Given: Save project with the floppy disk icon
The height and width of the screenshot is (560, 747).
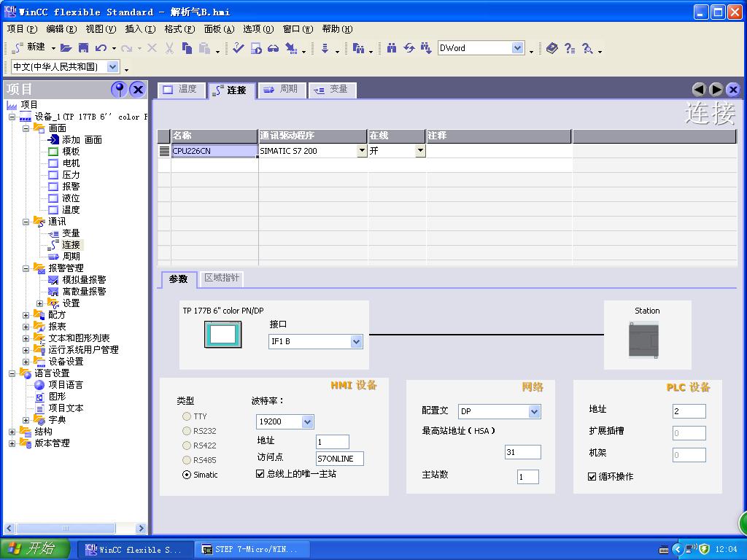Looking at the screenshot, I should (x=83, y=47).
